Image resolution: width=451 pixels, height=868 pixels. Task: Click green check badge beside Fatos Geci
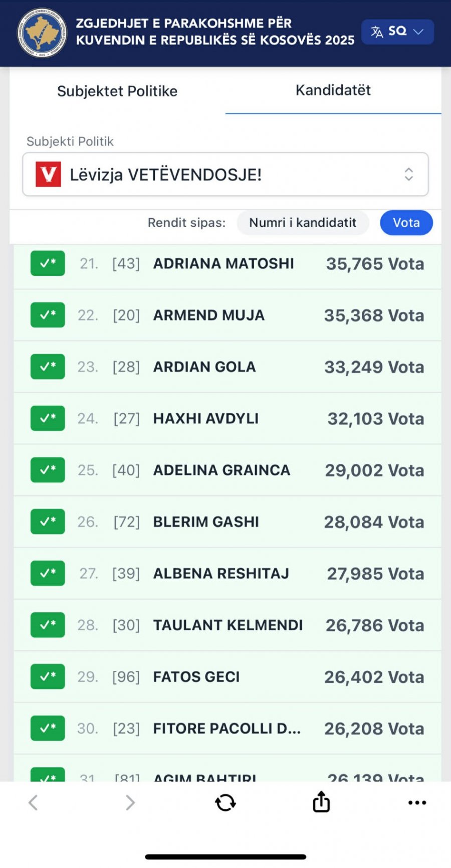[x=48, y=676]
